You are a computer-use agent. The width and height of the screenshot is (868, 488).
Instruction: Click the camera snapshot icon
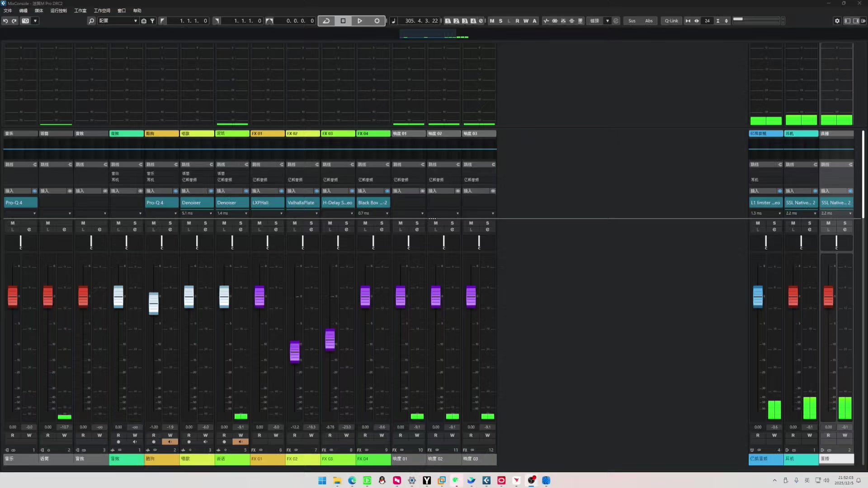tap(26, 21)
